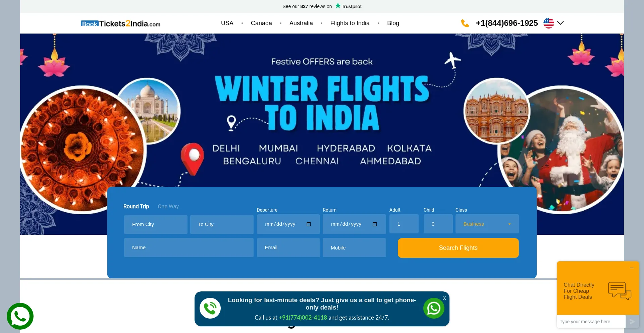
Task: Click the From City input field
Action: pyautogui.click(x=156, y=224)
